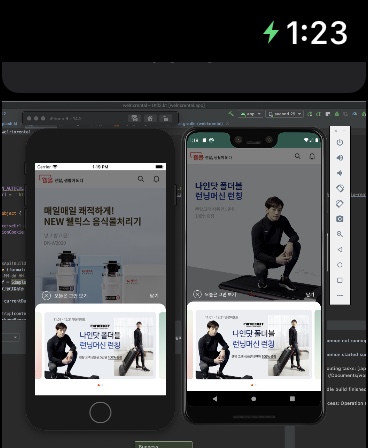Viewport: 368px width, 448px height.
Task: Rotate the emulator left
Action: (340, 188)
